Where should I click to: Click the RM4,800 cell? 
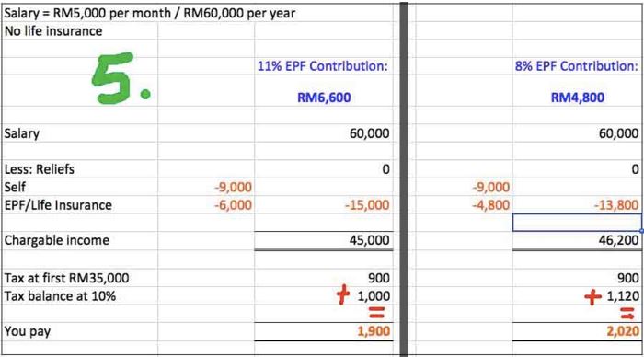(x=578, y=98)
